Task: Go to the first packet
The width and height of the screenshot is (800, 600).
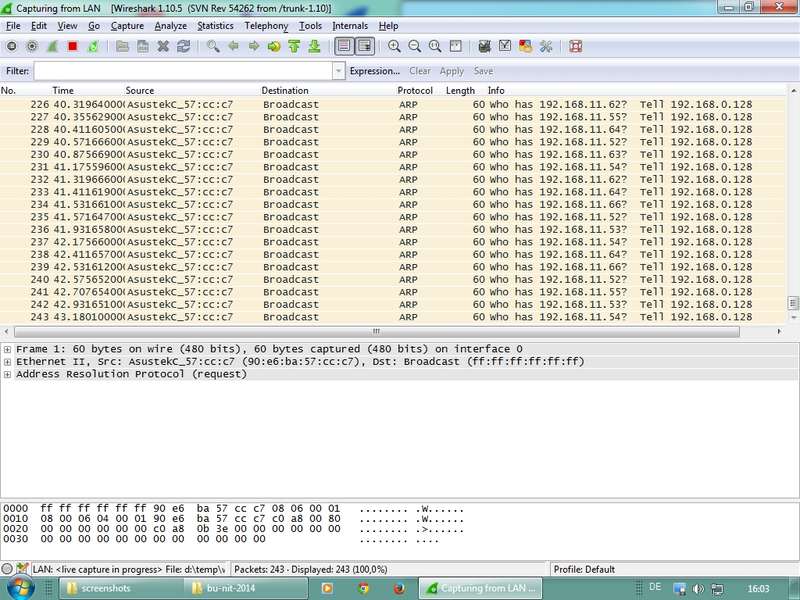Action: (x=294, y=46)
